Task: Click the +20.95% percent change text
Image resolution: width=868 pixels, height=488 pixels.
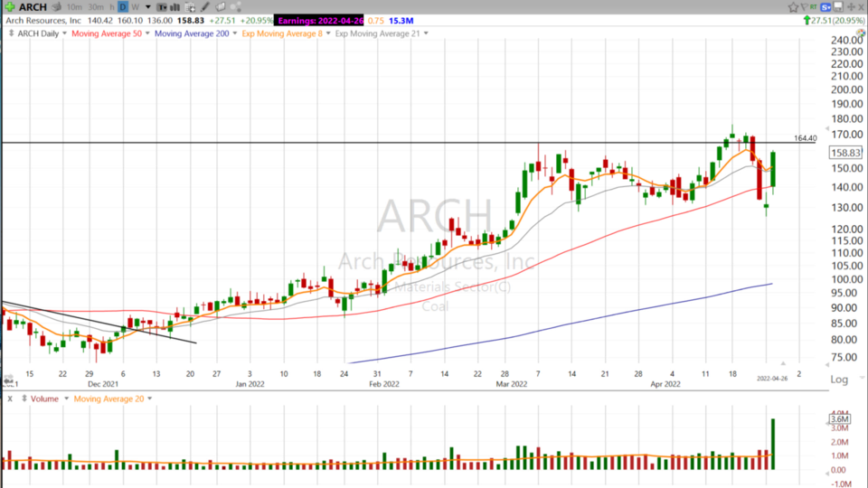Action: point(255,21)
